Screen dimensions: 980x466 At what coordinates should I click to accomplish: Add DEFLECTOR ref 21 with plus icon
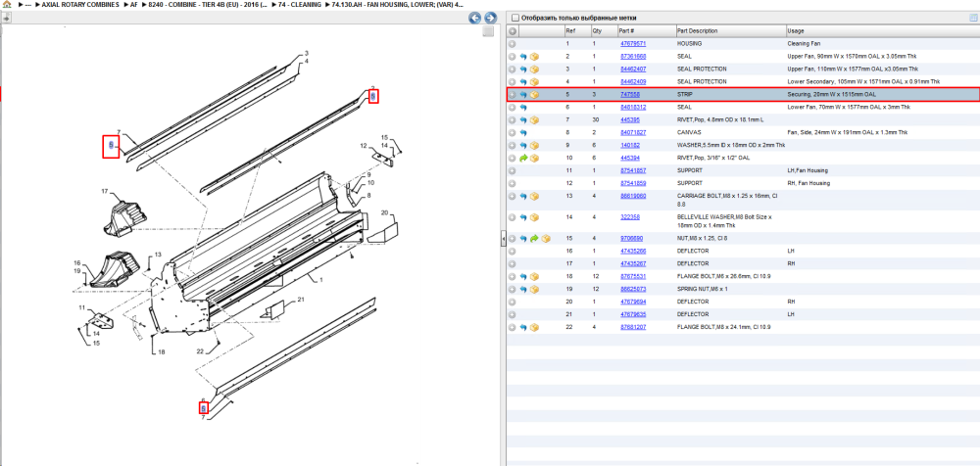(x=512, y=314)
